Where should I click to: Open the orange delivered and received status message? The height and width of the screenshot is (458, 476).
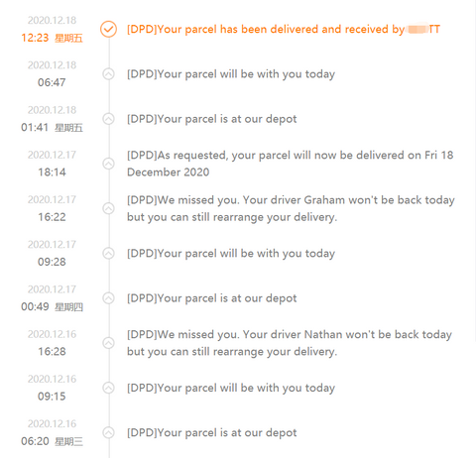pos(284,30)
